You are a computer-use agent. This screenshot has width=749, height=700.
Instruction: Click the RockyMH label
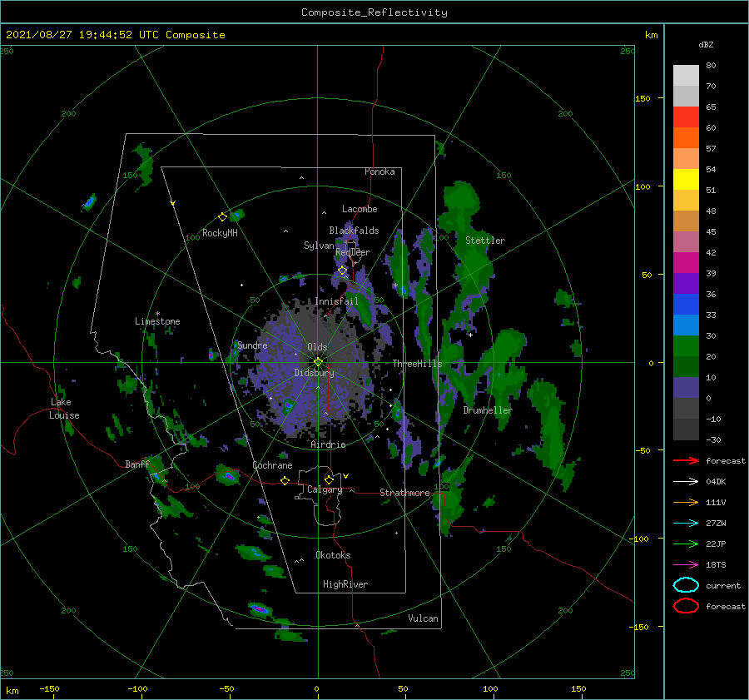pyautogui.click(x=220, y=233)
